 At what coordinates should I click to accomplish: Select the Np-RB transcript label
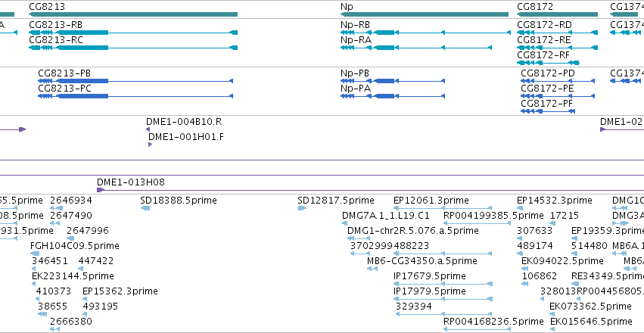click(355, 25)
